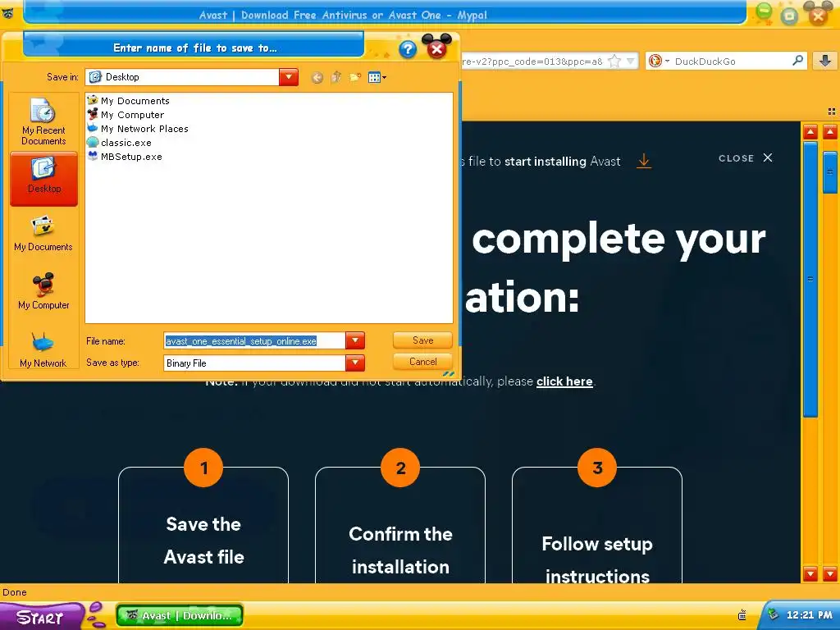Open the URL history dropdown arrow

click(631, 61)
